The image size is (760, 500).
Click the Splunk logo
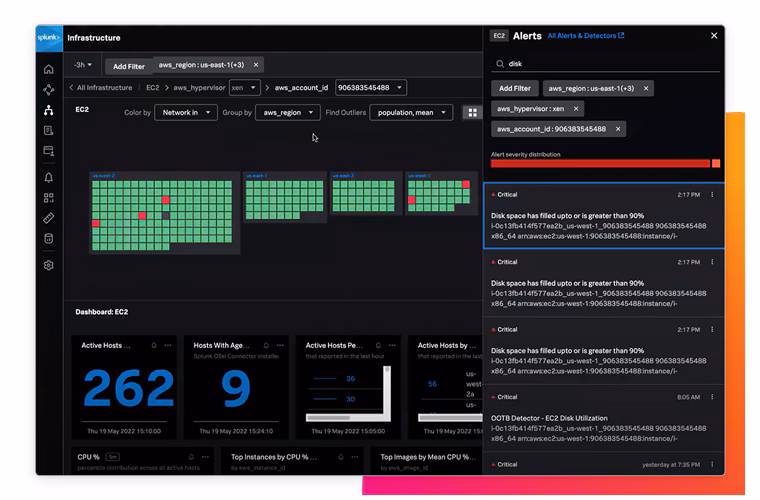(x=49, y=38)
